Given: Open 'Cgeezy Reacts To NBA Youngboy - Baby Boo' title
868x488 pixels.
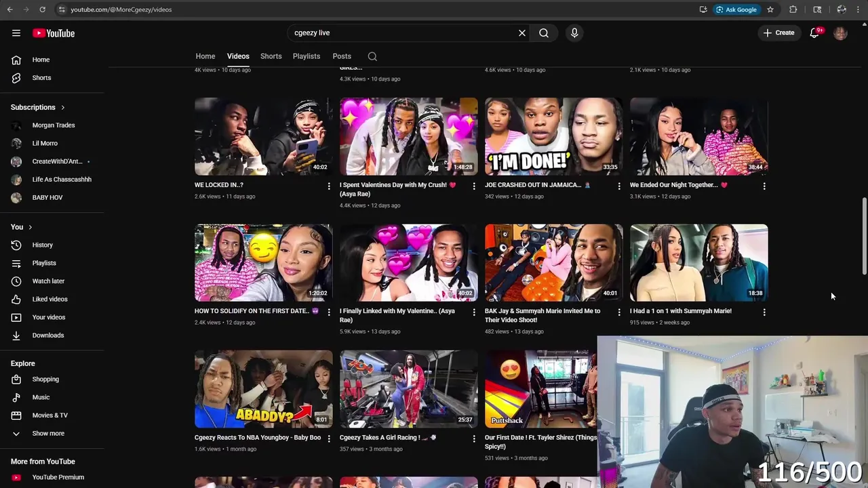Looking at the screenshot, I should [x=258, y=437].
